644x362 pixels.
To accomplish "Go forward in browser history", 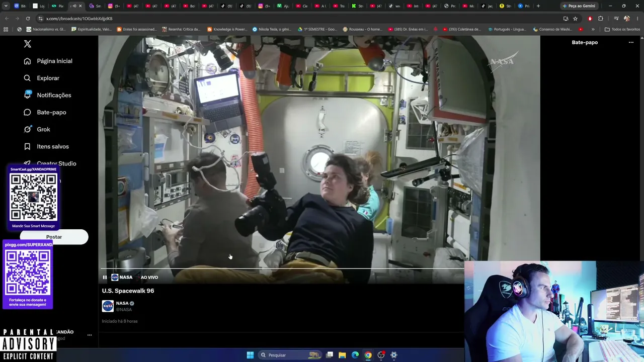I will [x=17, y=19].
